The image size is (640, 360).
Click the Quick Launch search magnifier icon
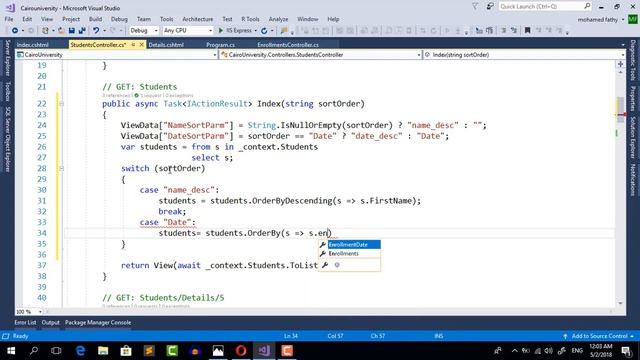[587, 6]
